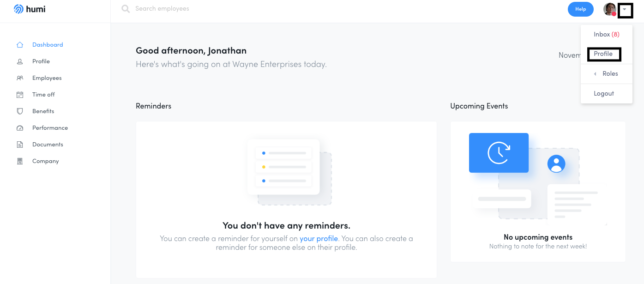The height and width of the screenshot is (284, 644).
Task: Click the Documents page icon
Action: 20,145
